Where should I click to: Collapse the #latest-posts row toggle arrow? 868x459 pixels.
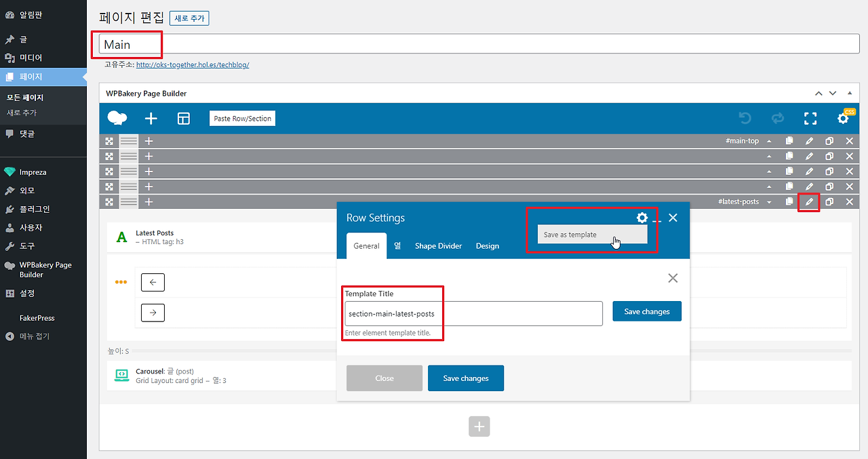pyautogui.click(x=769, y=202)
